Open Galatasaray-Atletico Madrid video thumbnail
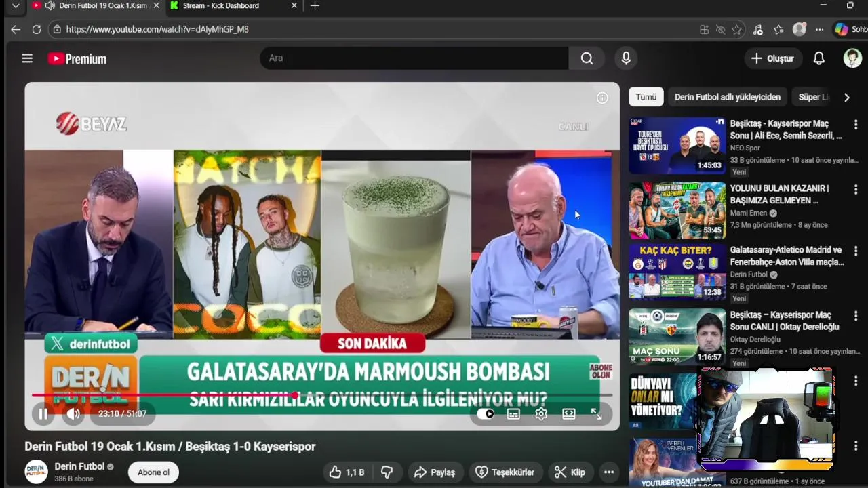This screenshot has height=488, width=868. pyautogui.click(x=677, y=272)
